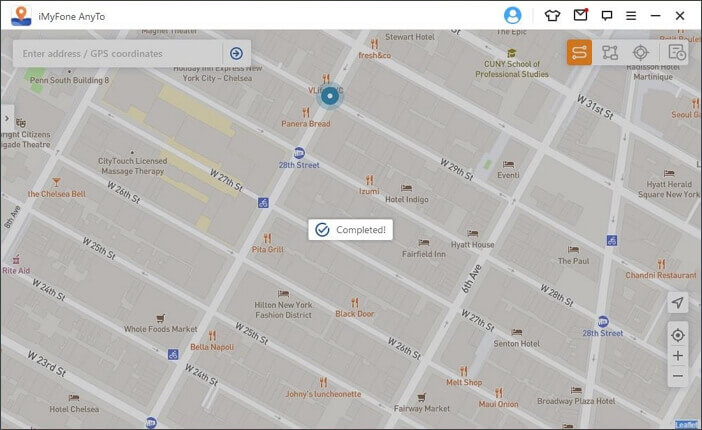
Task: Click the search go arrow button
Action: (236, 54)
